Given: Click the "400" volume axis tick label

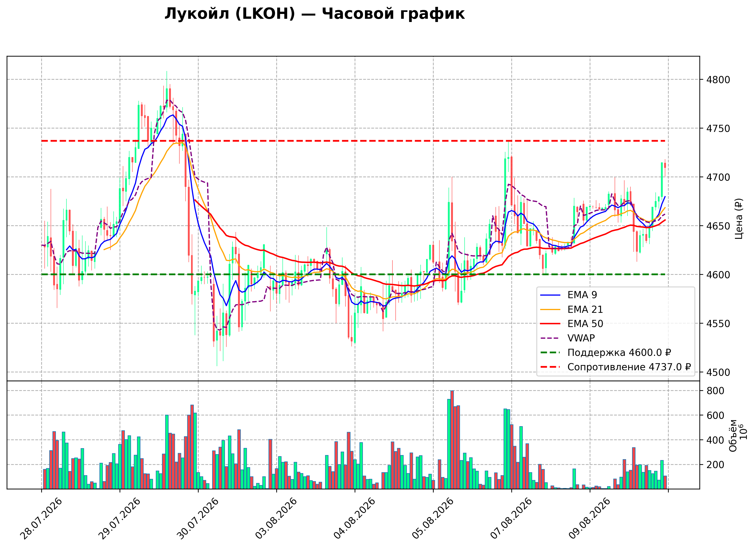Looking at the screenshot, I should tap(715, 440).
